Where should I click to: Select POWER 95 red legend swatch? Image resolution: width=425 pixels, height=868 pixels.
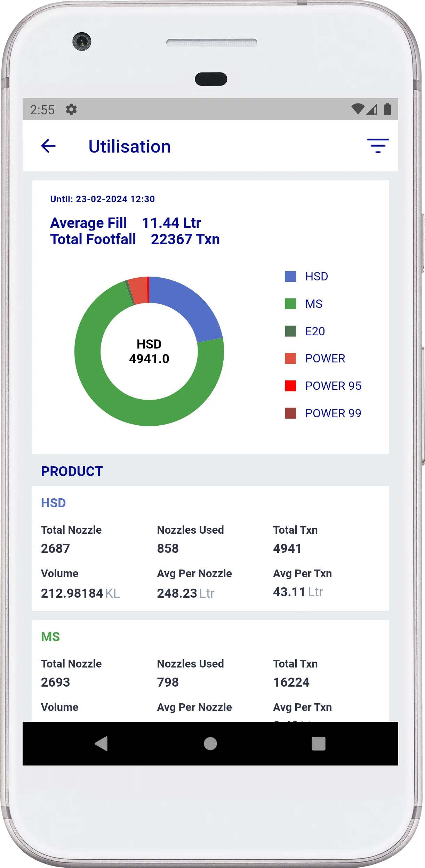tap(290, 386)
